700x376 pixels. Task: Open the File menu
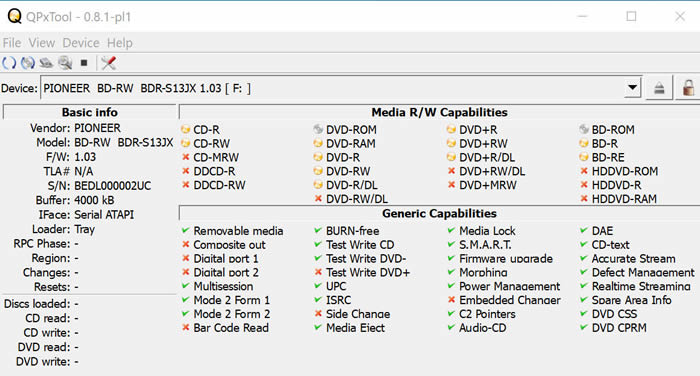point(12,43)
